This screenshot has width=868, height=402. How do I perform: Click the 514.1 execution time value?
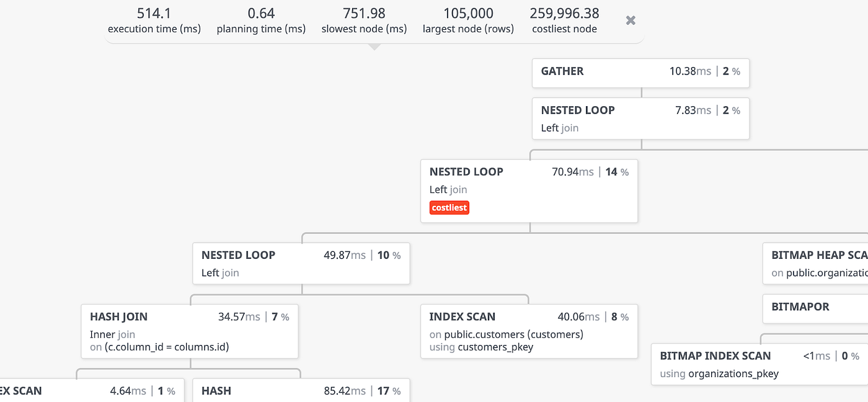[x=154, y=13]
